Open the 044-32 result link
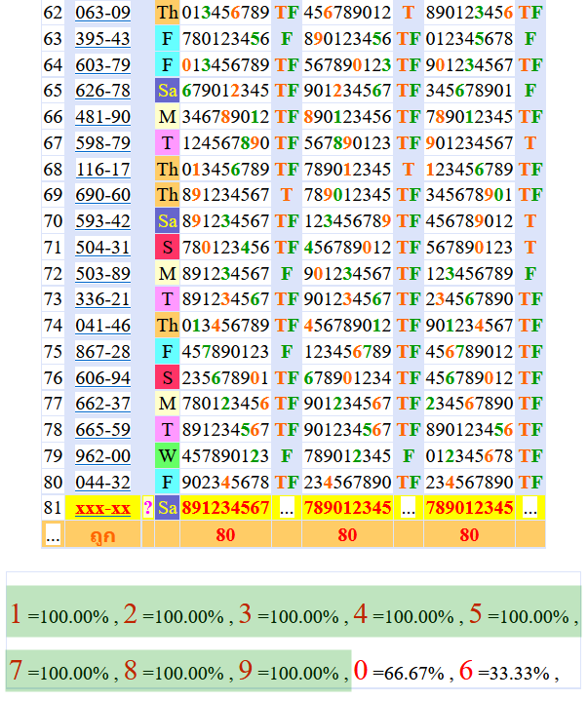Viewport: 588px width, 701px height. coord(102,483)
